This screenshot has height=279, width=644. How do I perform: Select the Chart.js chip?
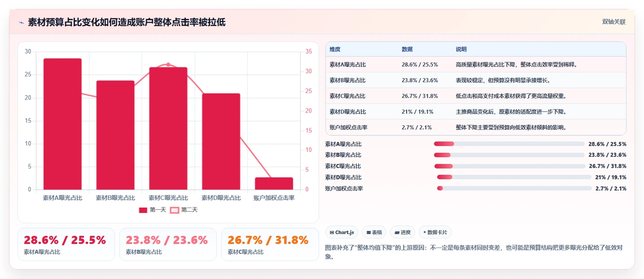[x=342, y=232]
